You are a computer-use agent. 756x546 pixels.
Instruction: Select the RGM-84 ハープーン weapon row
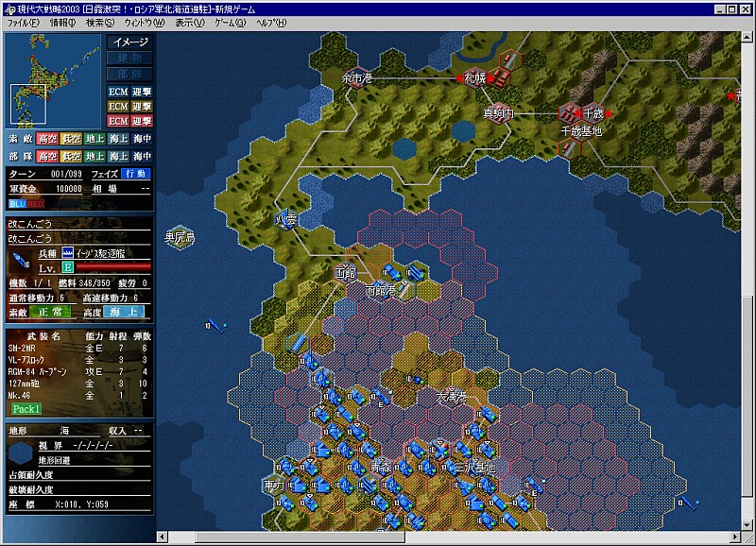[79, 371]
